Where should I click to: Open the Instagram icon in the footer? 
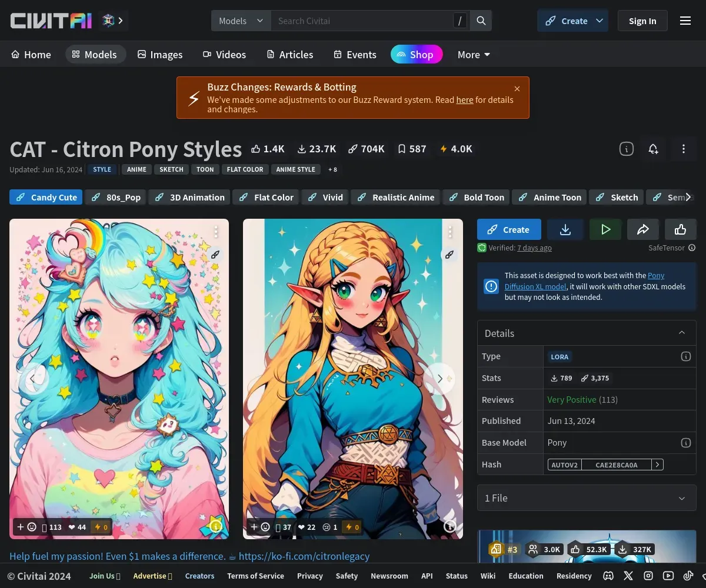(x=648, y=576)
